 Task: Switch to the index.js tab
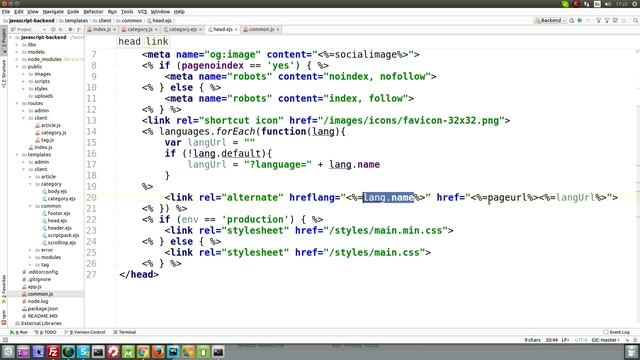click(101, 29)
